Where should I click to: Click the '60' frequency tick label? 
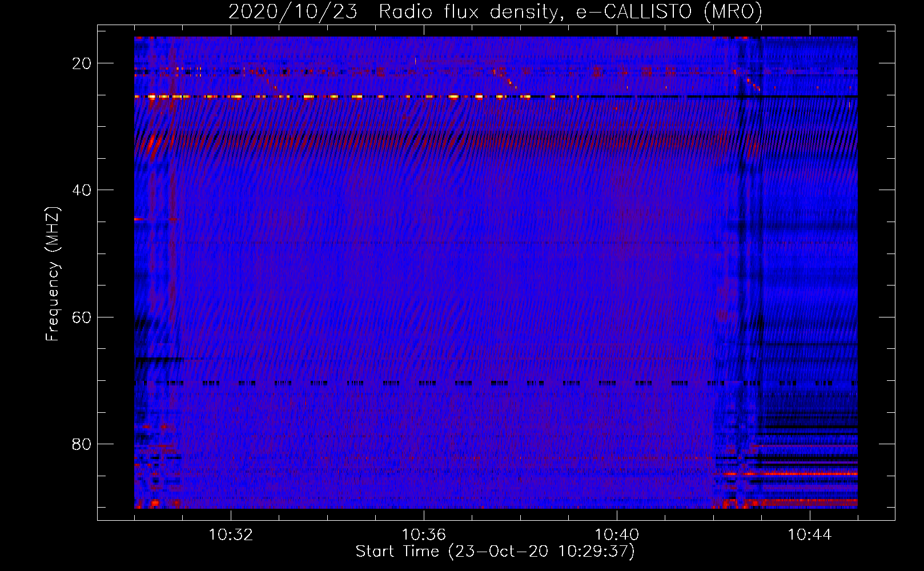coord(82,317)
